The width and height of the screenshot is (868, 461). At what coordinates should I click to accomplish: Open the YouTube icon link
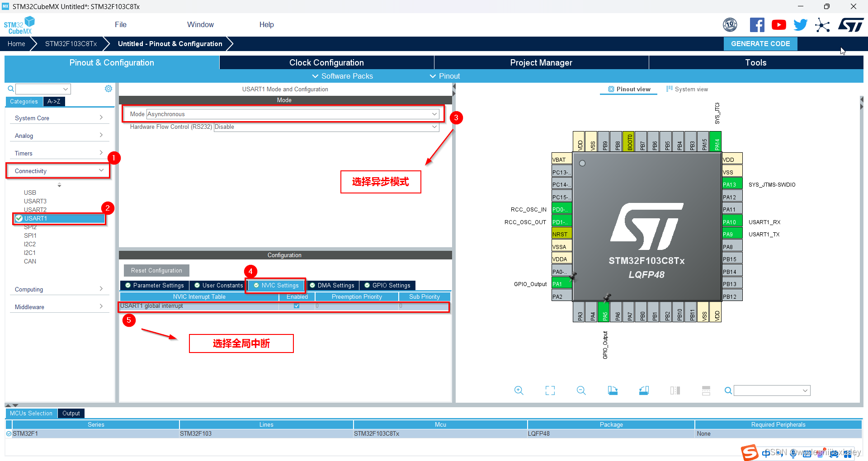click(x=778, y=25)
